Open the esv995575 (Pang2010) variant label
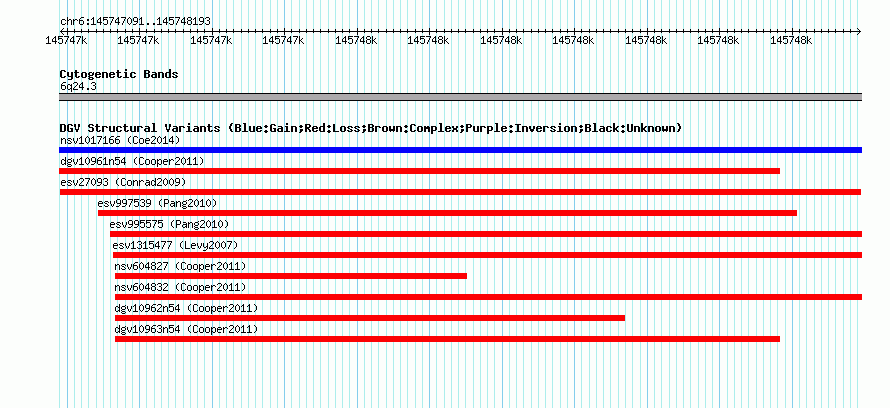Viewport: 890px width, 408px height. point(169,224)
